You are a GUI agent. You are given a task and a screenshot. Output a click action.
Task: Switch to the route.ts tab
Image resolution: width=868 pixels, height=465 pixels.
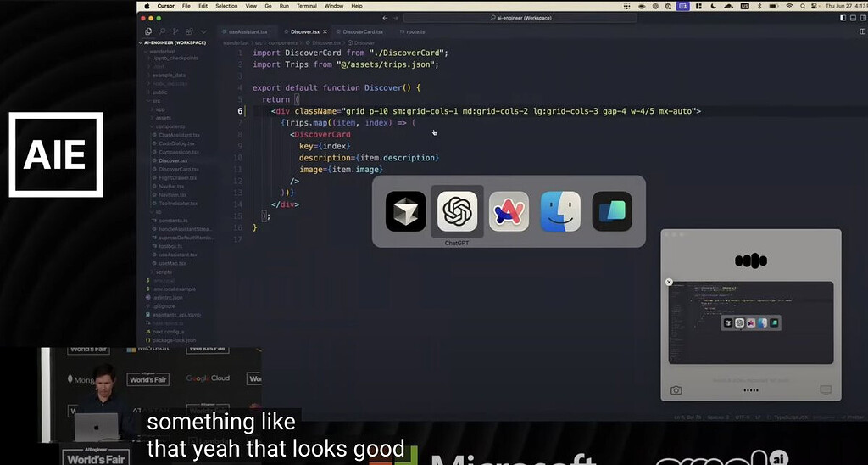415,31
